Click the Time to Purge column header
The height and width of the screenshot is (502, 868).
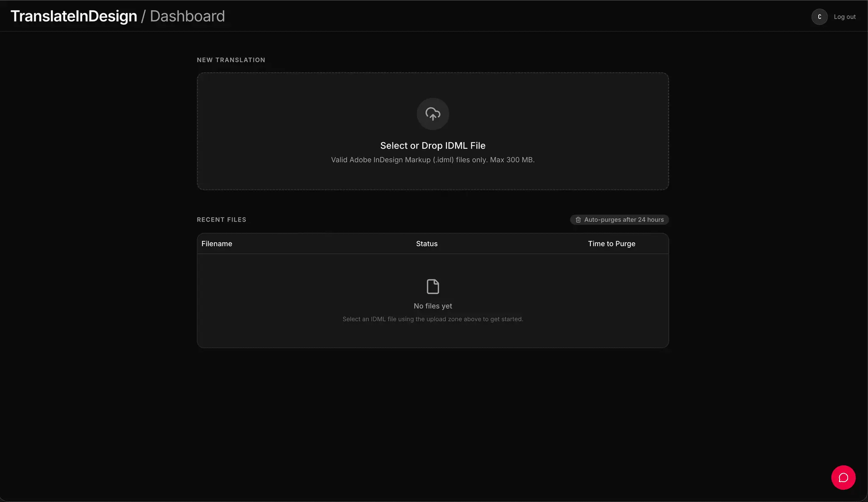[x=612, y=244]
